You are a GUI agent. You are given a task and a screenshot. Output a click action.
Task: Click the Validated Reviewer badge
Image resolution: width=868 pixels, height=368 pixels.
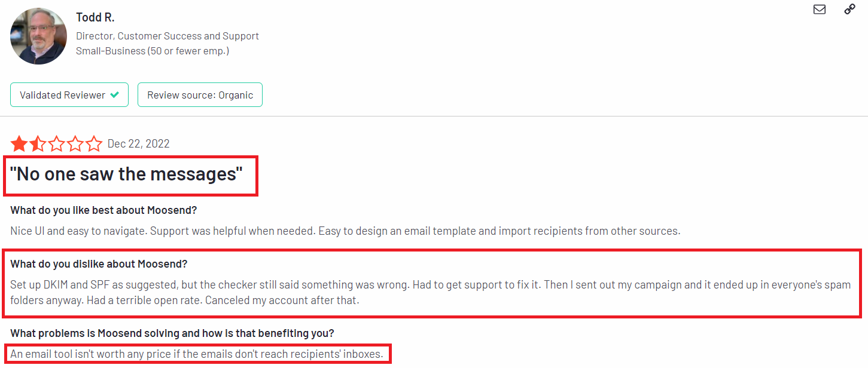coord(69,95)
